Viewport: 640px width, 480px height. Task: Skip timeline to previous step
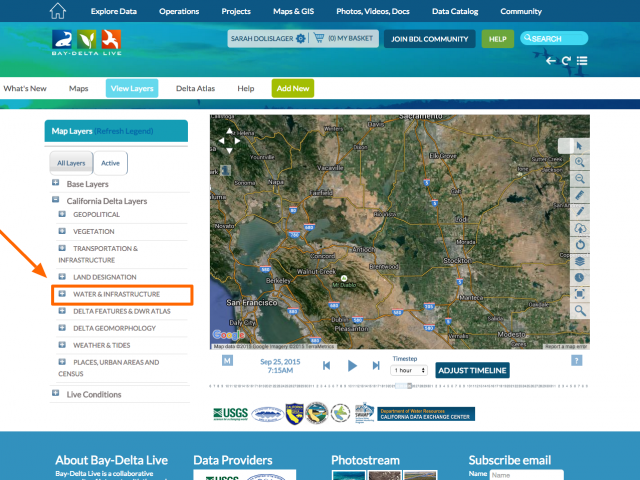[326, 365]
